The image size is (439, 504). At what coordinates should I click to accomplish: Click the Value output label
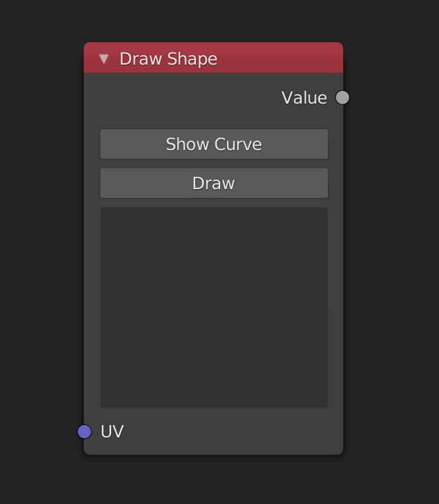click(304, 98)
